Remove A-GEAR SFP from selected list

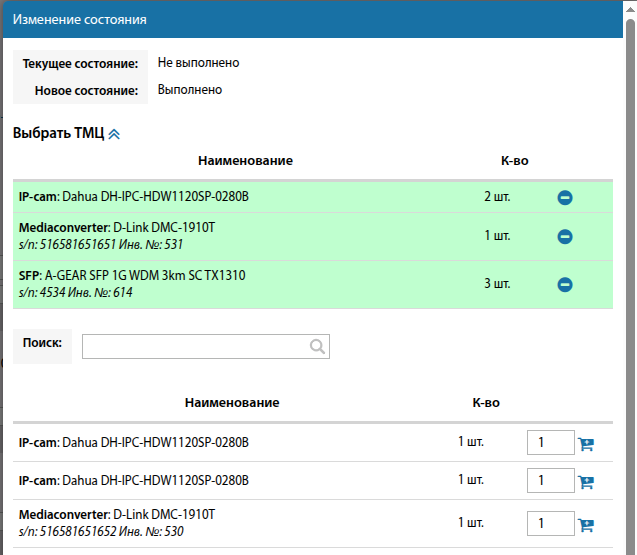pos(564,285)
